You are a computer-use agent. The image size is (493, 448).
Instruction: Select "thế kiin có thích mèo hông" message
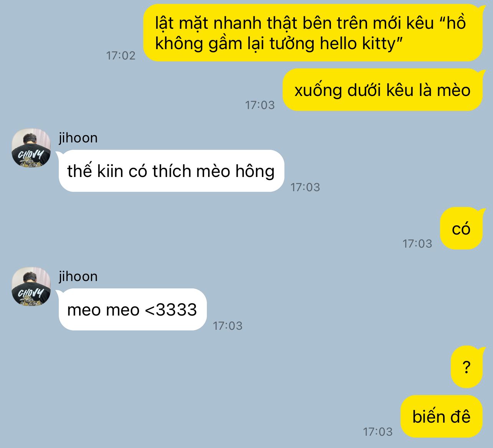[171, 171]
